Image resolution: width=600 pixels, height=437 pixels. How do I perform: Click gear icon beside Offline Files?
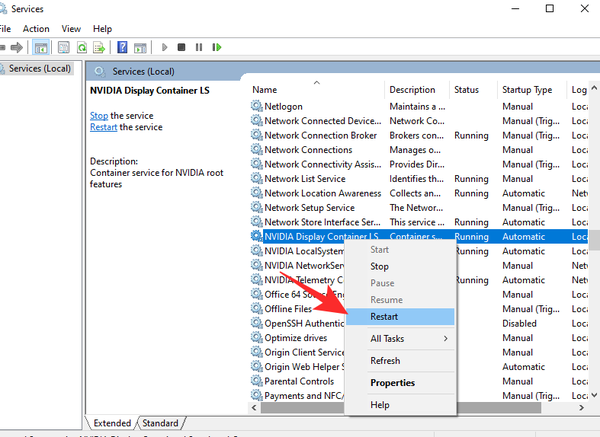point(256,308)
